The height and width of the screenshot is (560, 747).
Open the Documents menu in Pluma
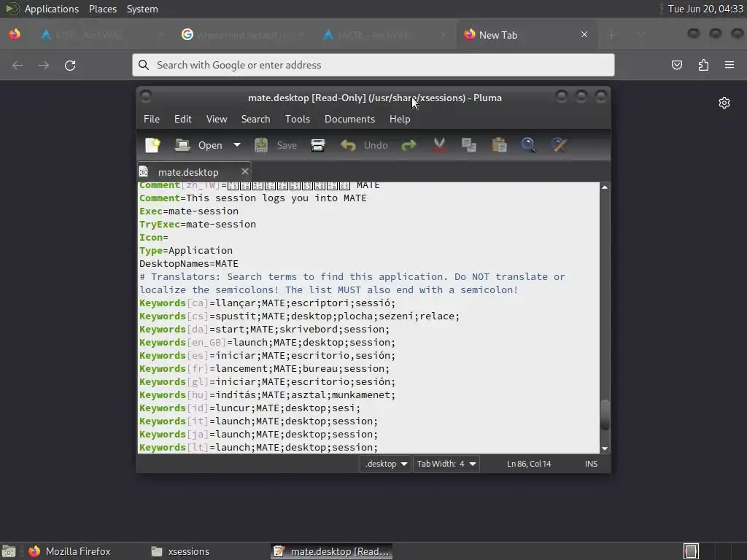click(349, 119)
